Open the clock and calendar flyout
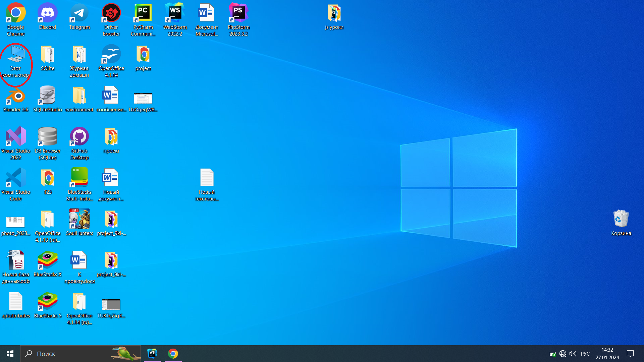This screenshot has height=362, width=644. coord(607,354)
